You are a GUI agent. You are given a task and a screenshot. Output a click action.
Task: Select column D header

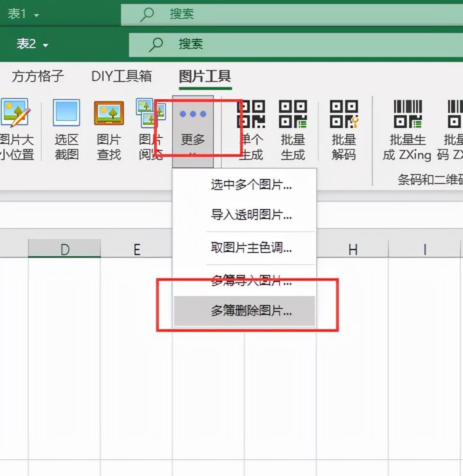[64, 248]
